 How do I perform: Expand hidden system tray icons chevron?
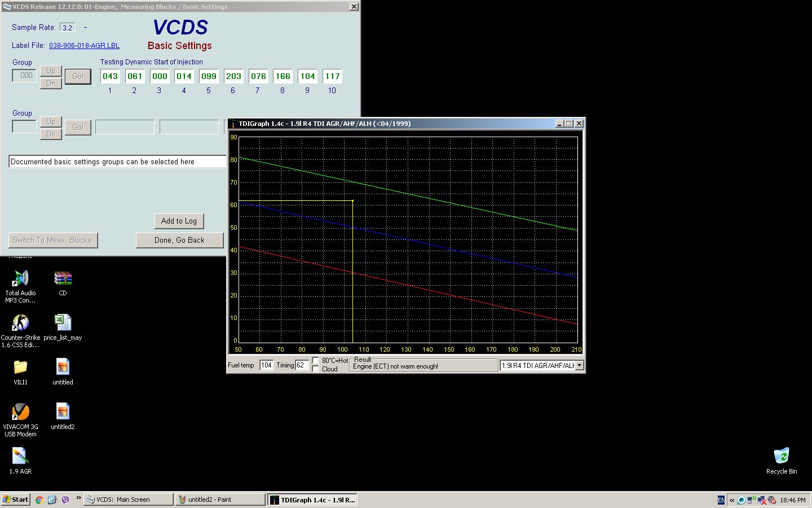click(732, 500)
